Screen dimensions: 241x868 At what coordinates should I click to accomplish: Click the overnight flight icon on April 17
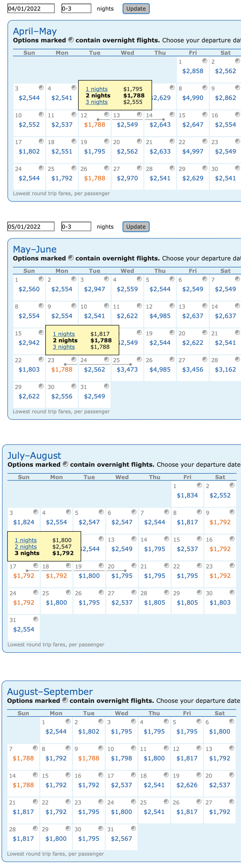pos(41,141)
